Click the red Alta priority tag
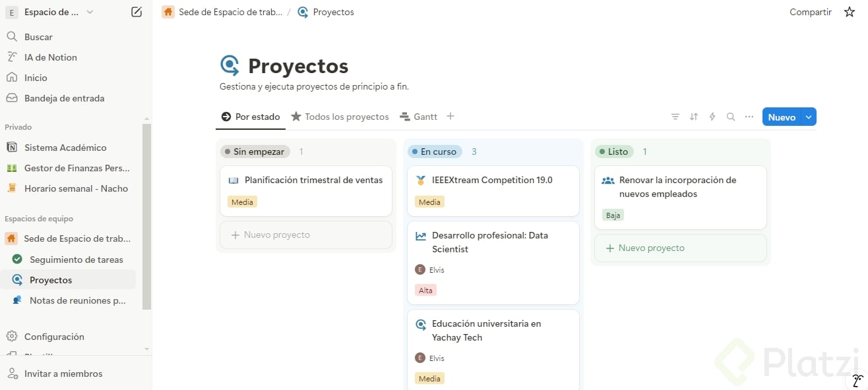 [426, 290]
